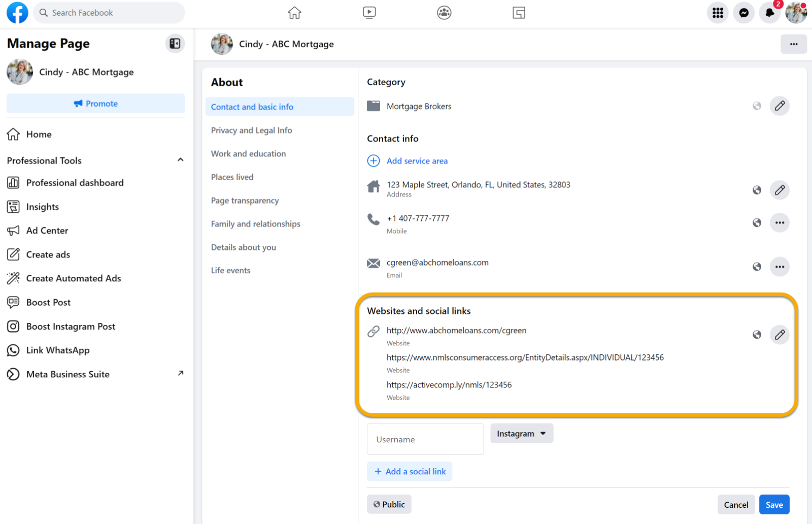Click the page options three-dot button

point(794,44)
